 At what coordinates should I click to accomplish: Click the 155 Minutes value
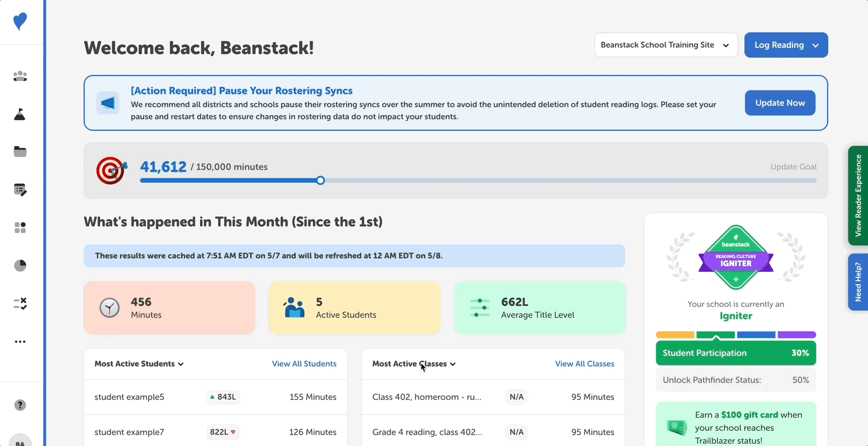pos(313,397)
